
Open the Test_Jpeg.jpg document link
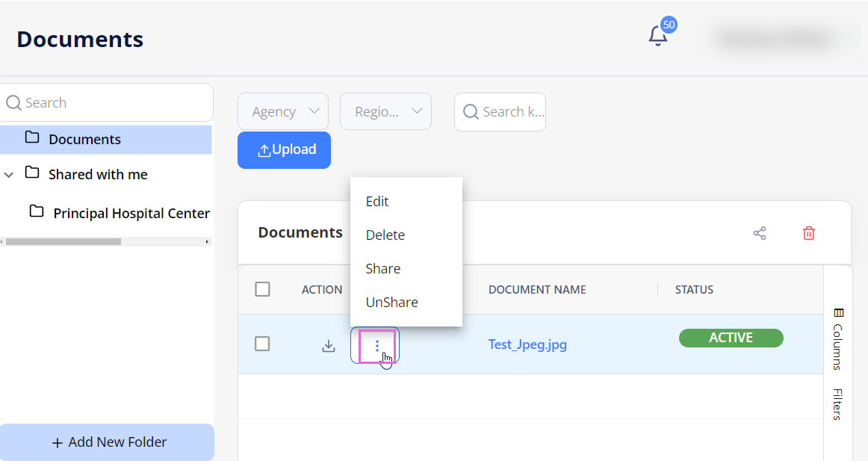[x=527, y=344]
